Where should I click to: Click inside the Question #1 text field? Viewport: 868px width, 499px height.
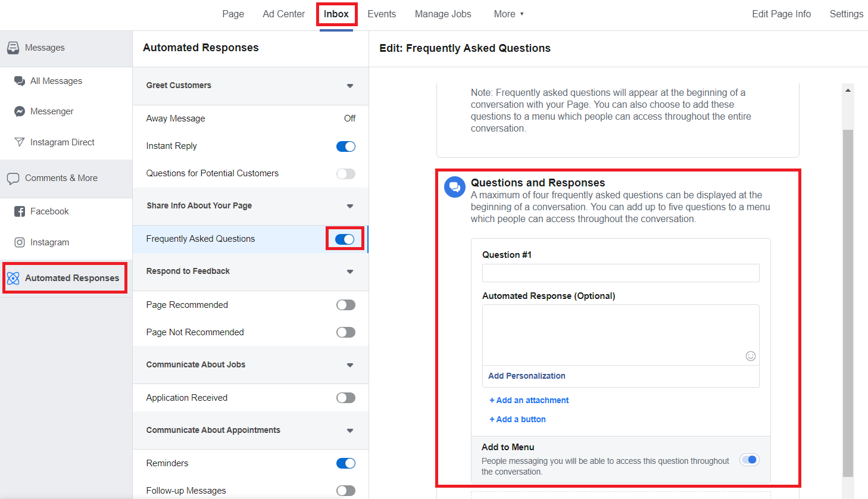621,273
